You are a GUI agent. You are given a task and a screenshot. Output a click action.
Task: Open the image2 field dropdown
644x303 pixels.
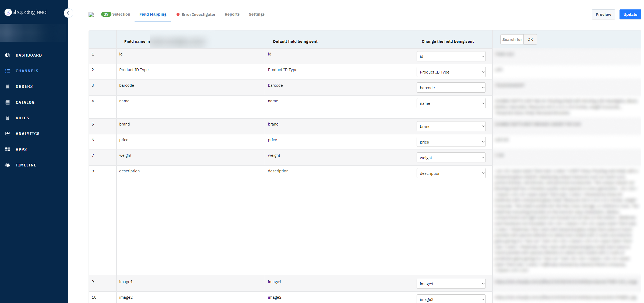click(451, 299)
